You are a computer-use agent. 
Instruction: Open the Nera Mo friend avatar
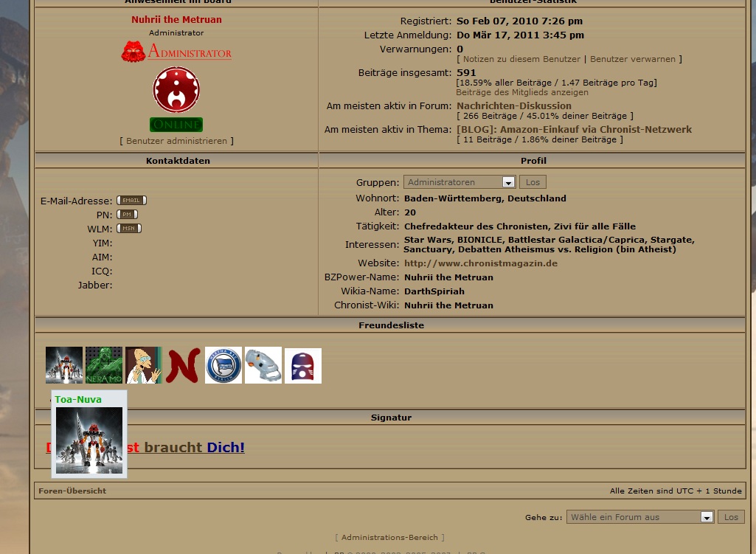click(104, 365)
